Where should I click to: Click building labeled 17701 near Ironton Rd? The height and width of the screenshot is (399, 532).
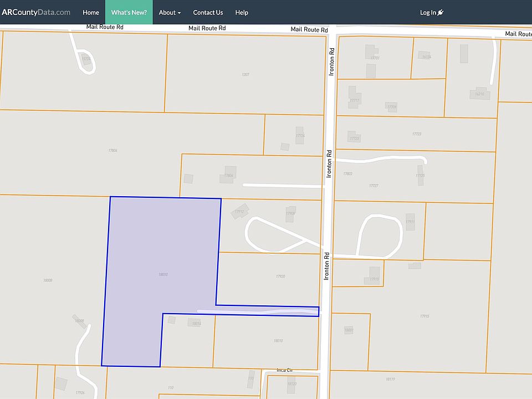(x=371, y=52)
